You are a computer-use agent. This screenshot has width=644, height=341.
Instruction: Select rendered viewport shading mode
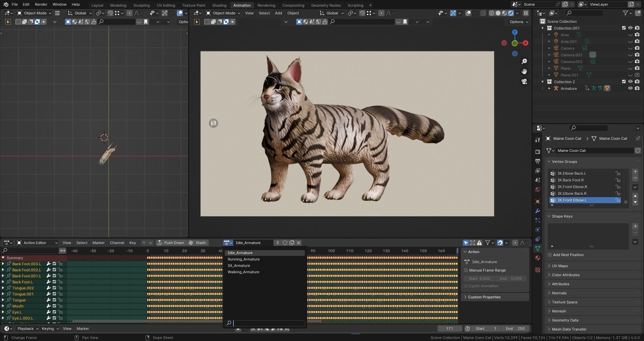tap(511, 13)
